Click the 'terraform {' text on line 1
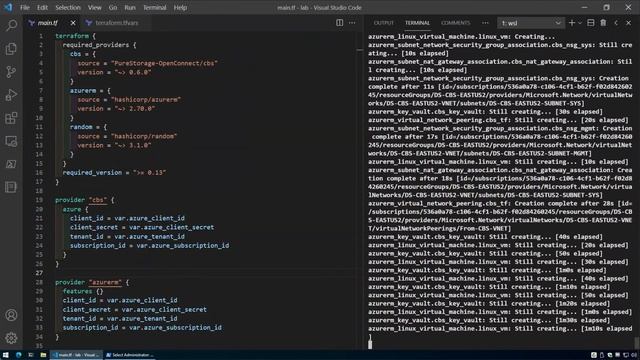This screenshot has width=640, height=360. [75, 36]
